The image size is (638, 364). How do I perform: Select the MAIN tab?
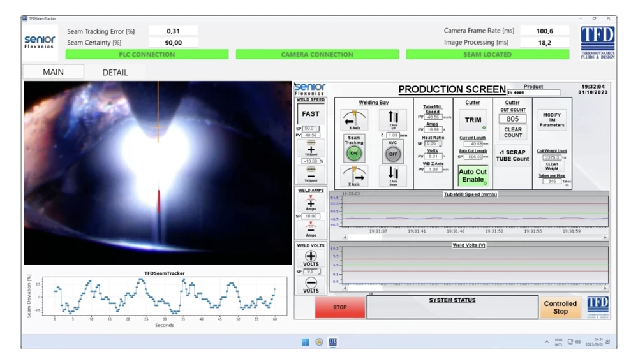click(53, 72)
